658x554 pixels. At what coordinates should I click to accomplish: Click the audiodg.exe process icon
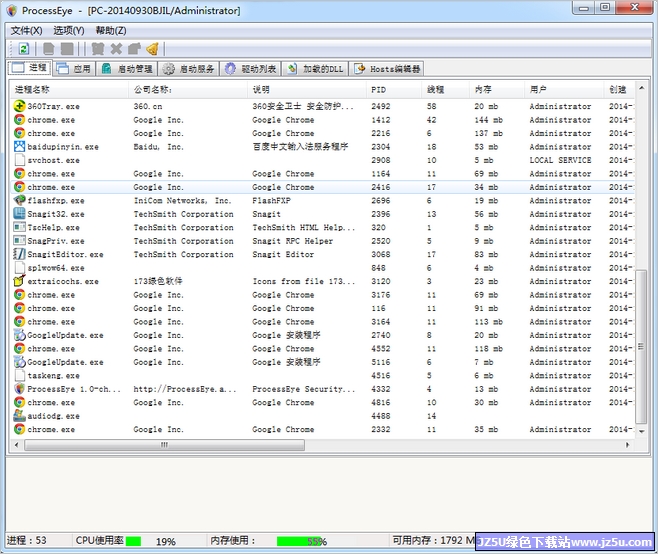point(19,416)
